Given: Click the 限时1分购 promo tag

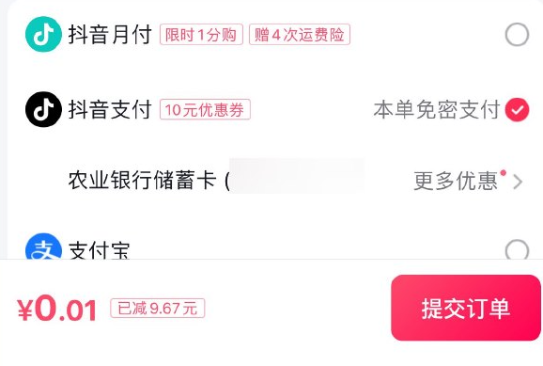Looking at the screenshot, I should [201, 35].
